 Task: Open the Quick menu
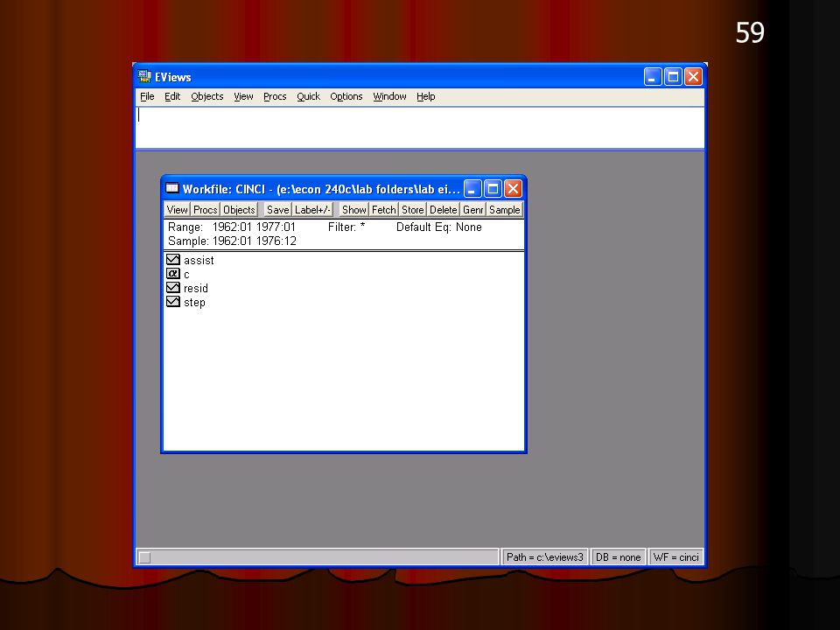click(x=309, y=96)
